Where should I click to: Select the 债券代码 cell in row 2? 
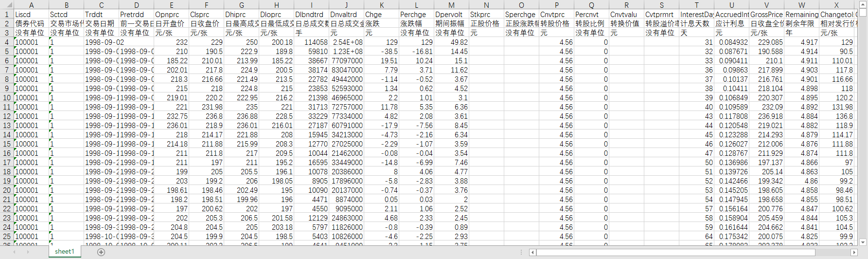coord(32,24)
